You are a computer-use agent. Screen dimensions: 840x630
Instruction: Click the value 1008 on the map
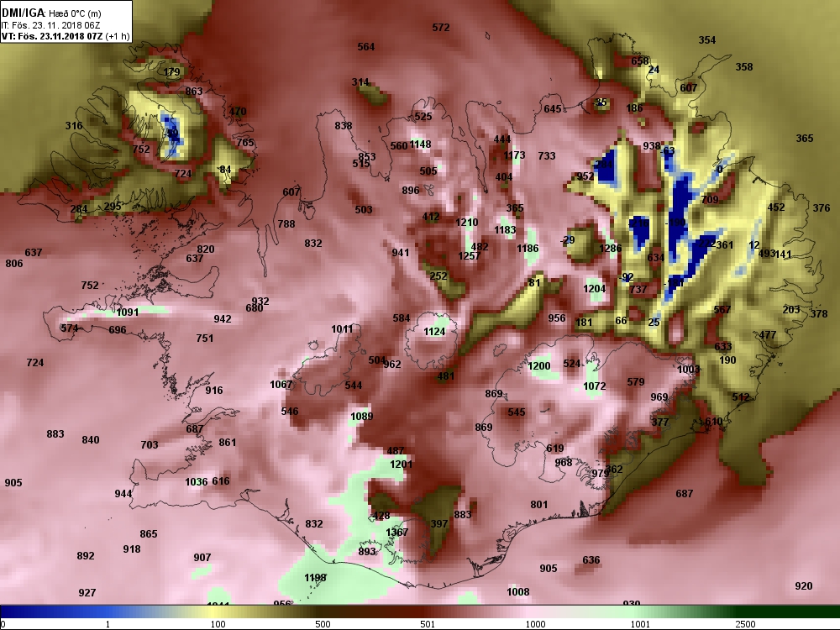click(518, 592)
